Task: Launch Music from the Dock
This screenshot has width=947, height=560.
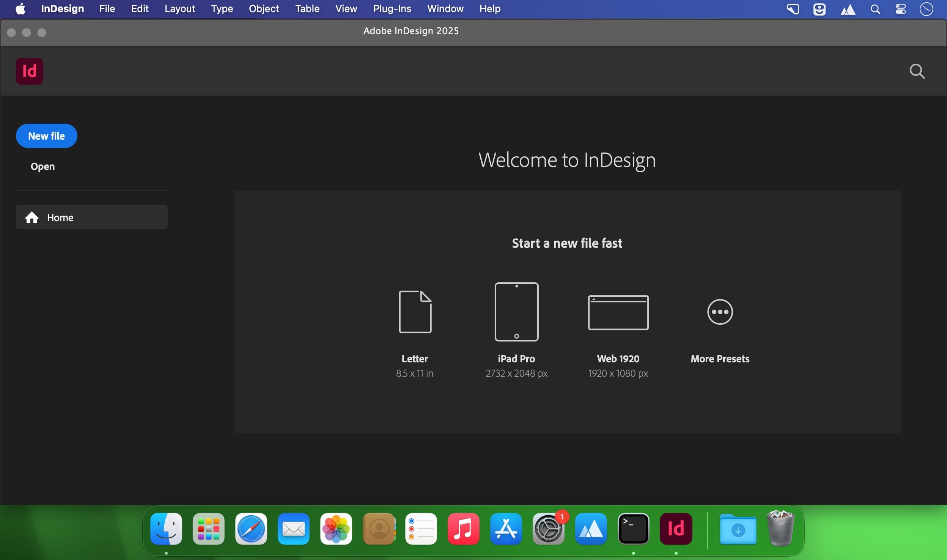Action: (x=463, y=529)
